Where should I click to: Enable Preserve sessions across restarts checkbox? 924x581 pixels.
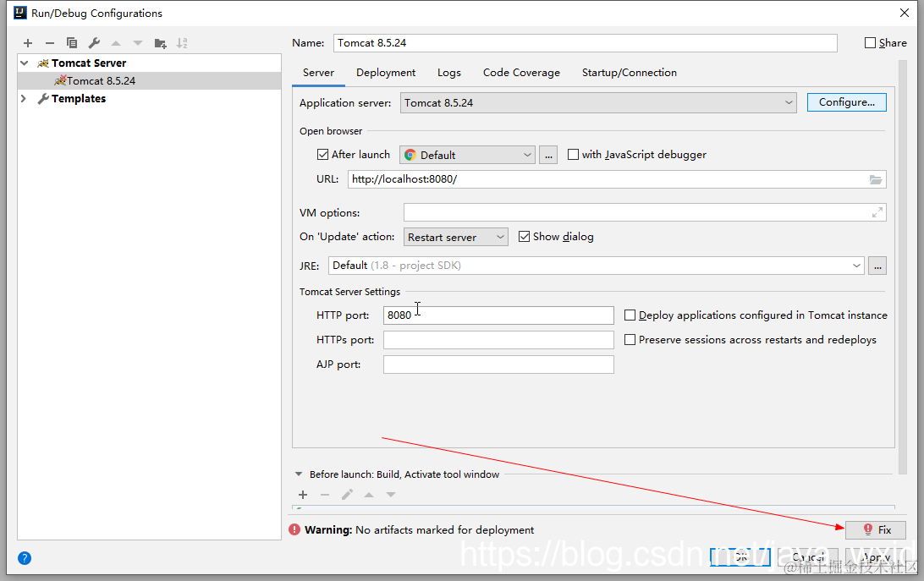(630, 340)
